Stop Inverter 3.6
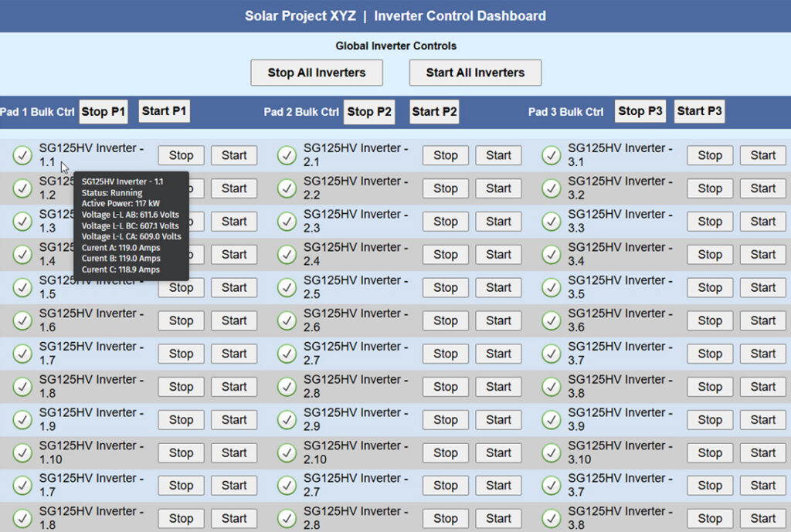The height and width of the screenshot is (532, 791). [710, 320]
